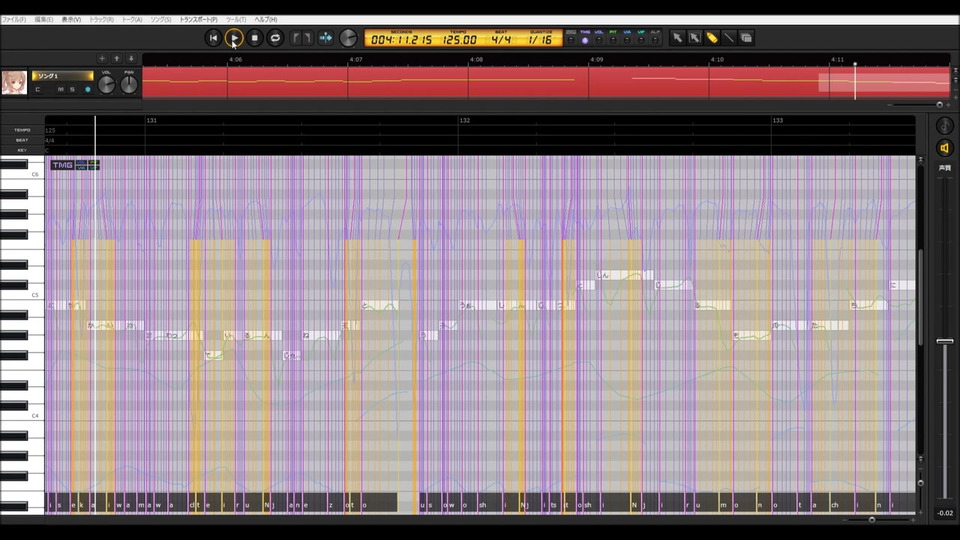Select the TMG timing edit mode
Screen dimensions: 960x540
pyautogui.click(x=585, y=40)
